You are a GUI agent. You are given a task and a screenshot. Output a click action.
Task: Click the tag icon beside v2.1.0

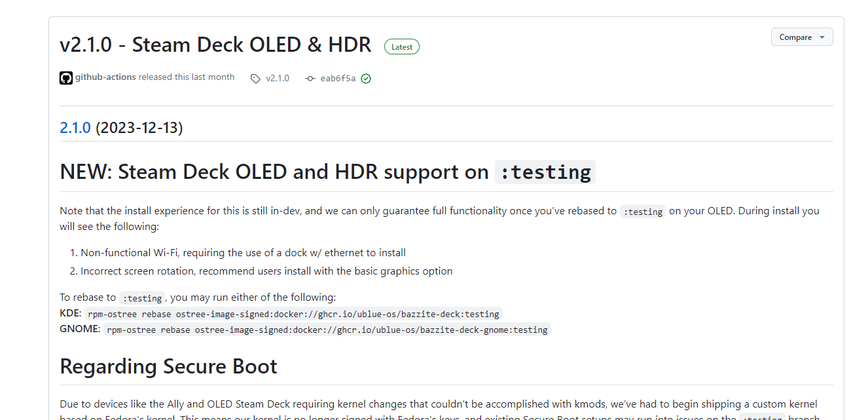(x=255, y=79)
